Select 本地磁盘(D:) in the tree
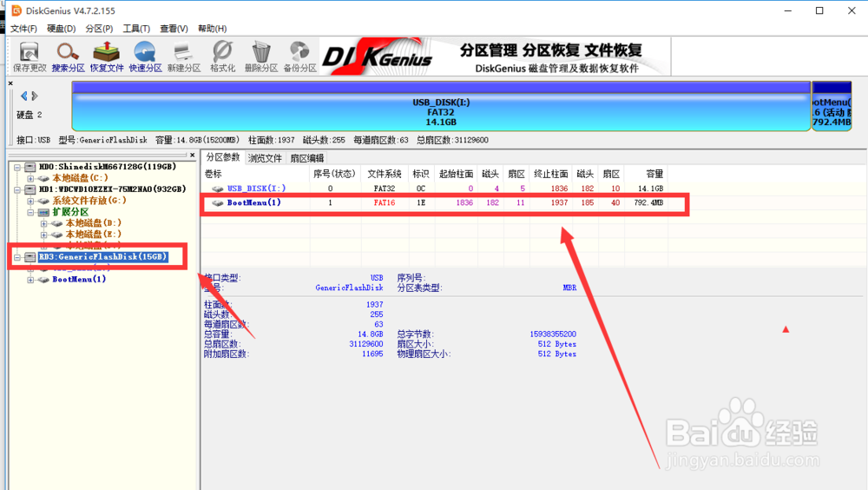 (x=94, y=222)
